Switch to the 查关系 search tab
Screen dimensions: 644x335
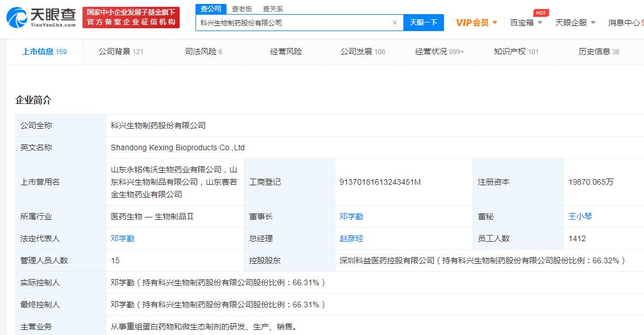pyautogui.click(x=273, y=9)
